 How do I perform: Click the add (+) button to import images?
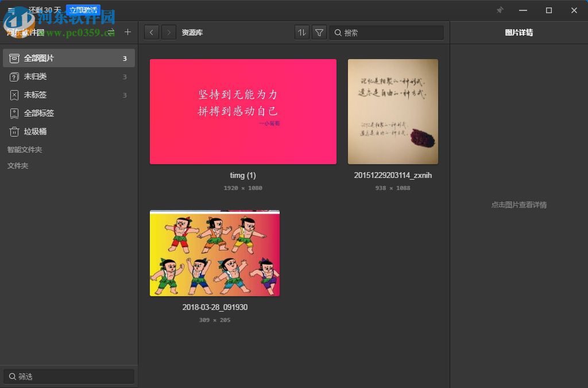click(127, 32)
